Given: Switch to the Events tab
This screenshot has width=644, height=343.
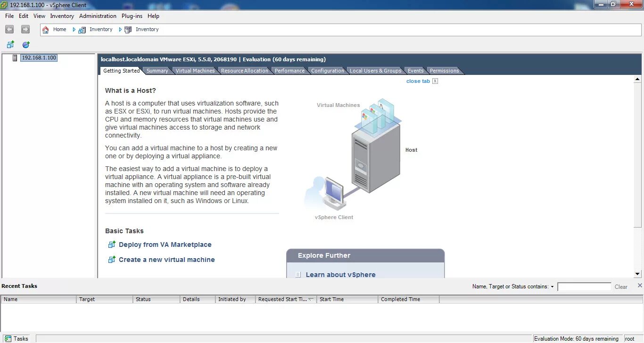Looking at the screenshot, I should coord(415,71).
